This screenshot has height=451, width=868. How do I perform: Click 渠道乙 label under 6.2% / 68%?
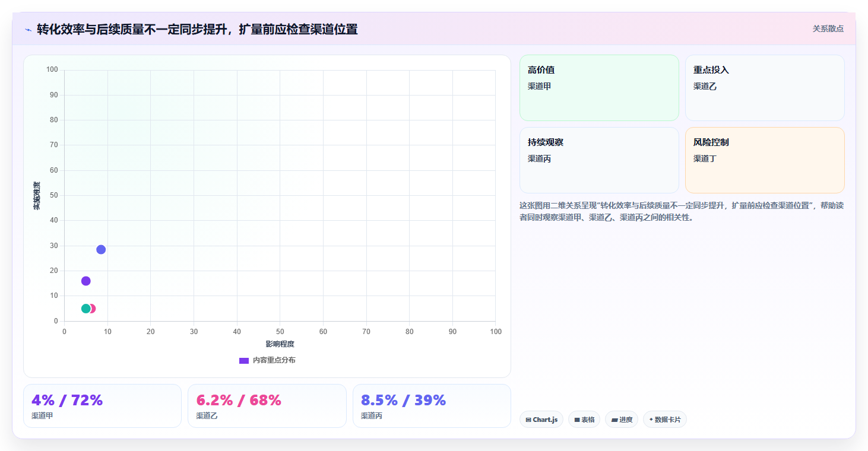[x=207, y=416]
